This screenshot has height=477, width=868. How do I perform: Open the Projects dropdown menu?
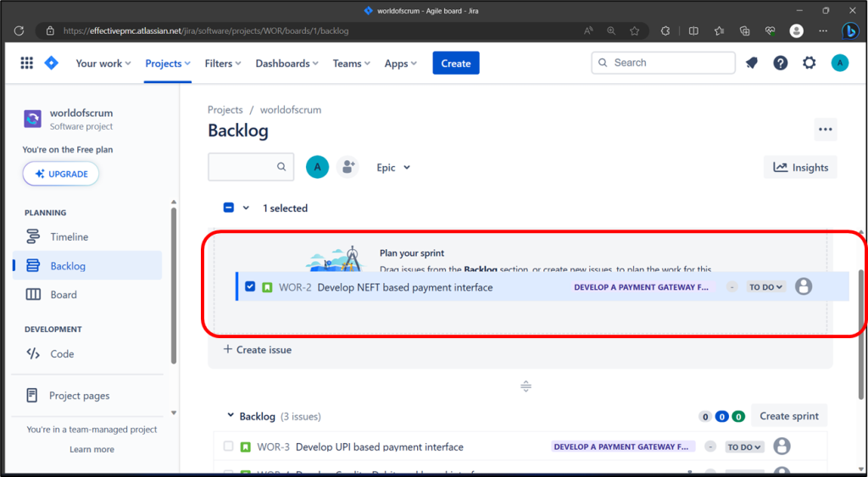point(168,64)
